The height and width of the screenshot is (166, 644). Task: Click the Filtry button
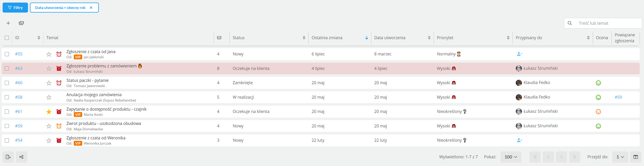coord(15,7)
